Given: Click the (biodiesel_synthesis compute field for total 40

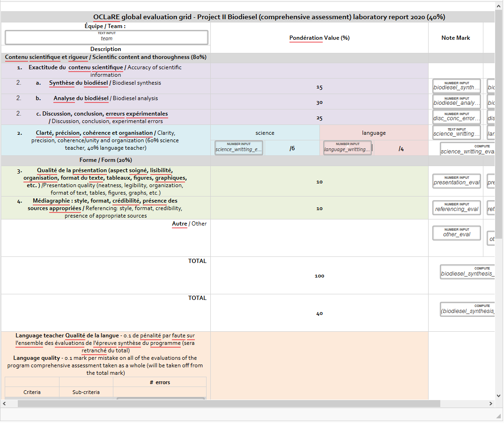Looking at the screenshot, I should pos(467,309).
